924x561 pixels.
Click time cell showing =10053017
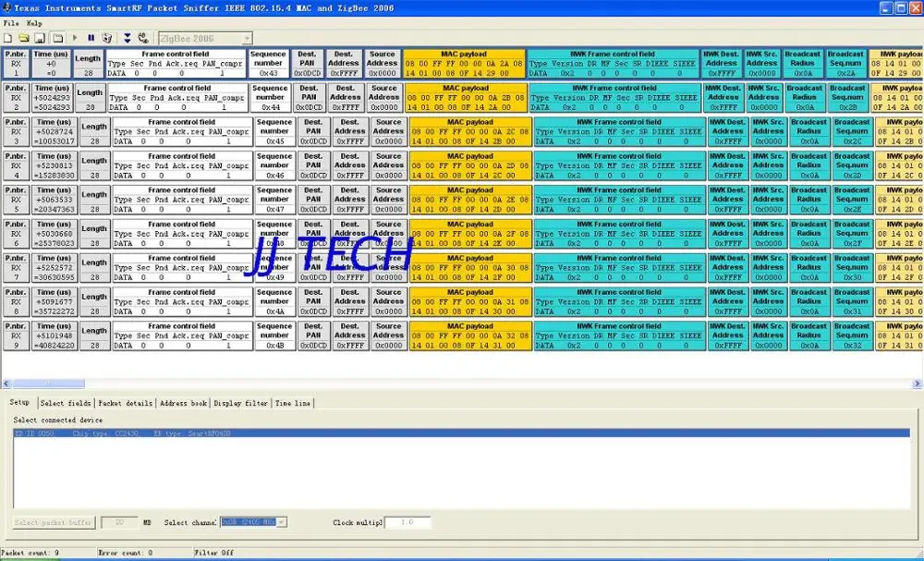[x=54, y=132]
